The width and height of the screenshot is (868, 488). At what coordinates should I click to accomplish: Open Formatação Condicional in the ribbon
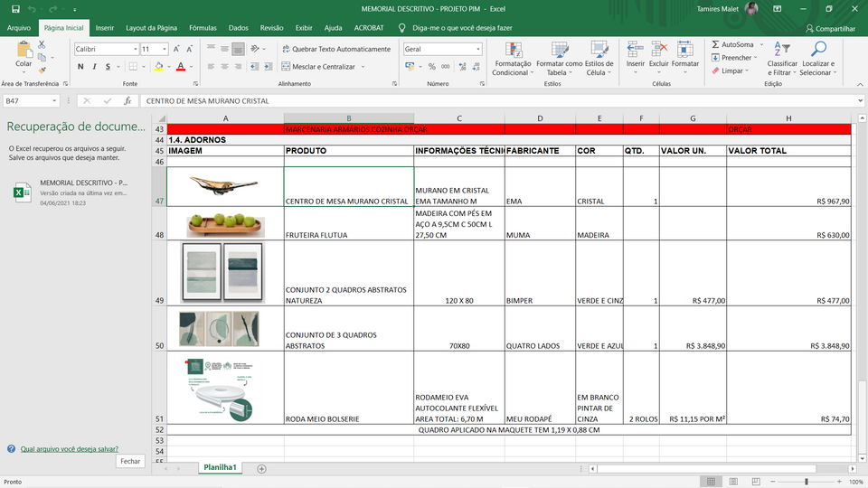point(513,50)
